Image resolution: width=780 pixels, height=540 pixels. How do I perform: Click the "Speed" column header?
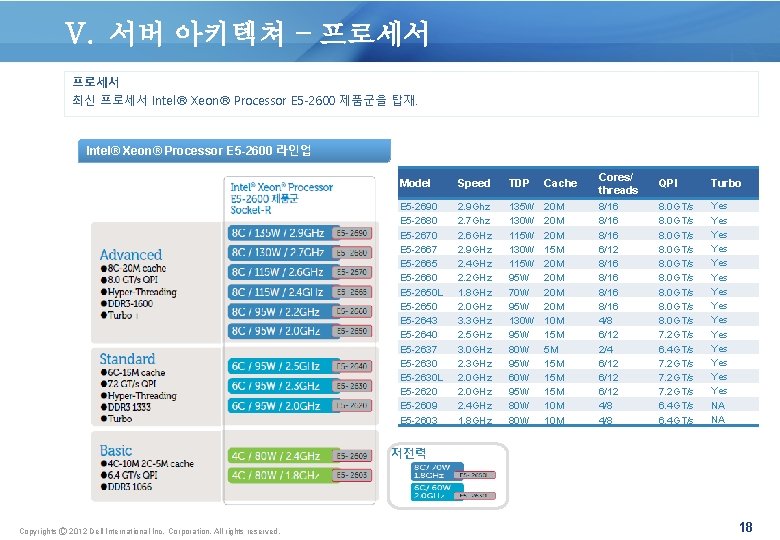[474, 183]
